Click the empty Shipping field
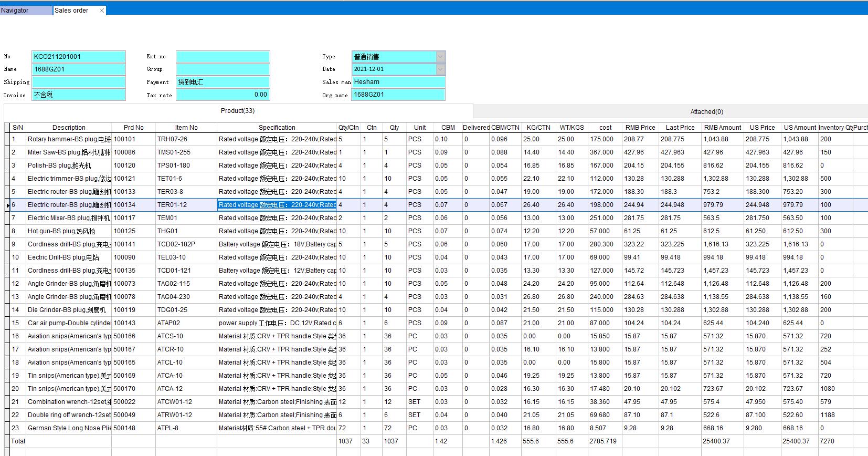Viewport: 868px width, 456px height. click(79, 82)
